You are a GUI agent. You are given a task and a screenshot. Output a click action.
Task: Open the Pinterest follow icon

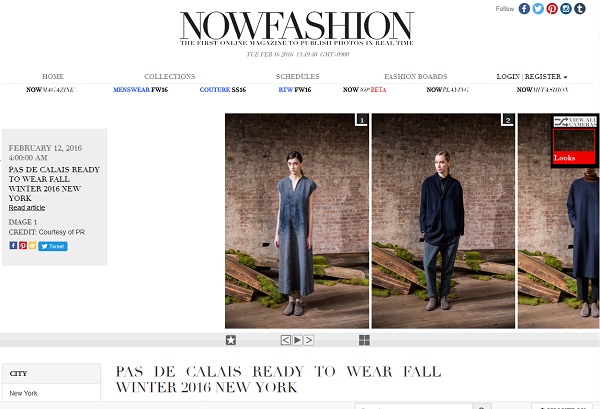coord(552,8)
